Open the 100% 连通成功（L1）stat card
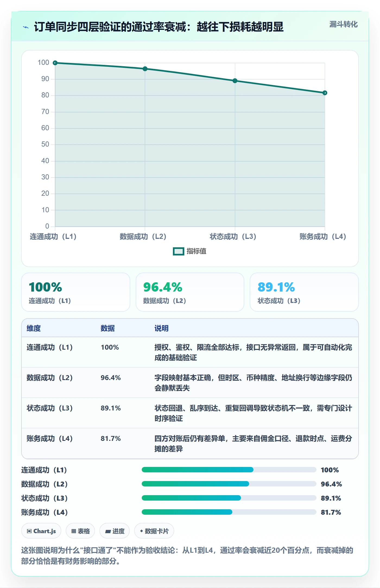Image resolution: width=380 pixels, height=588 pixels. (x=76, y=292)
